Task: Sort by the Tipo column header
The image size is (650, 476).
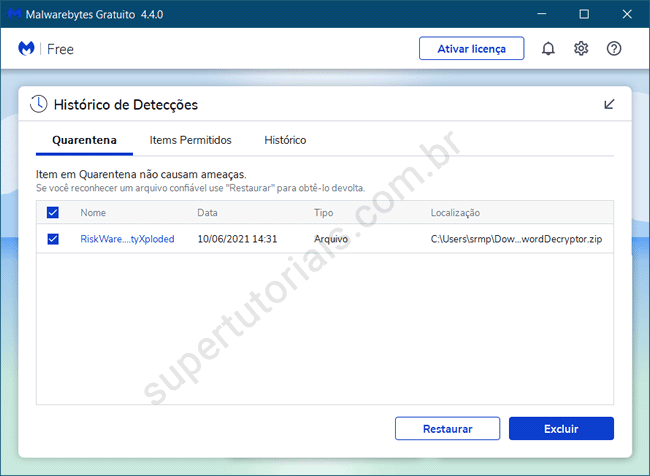Action: [324, 213]
